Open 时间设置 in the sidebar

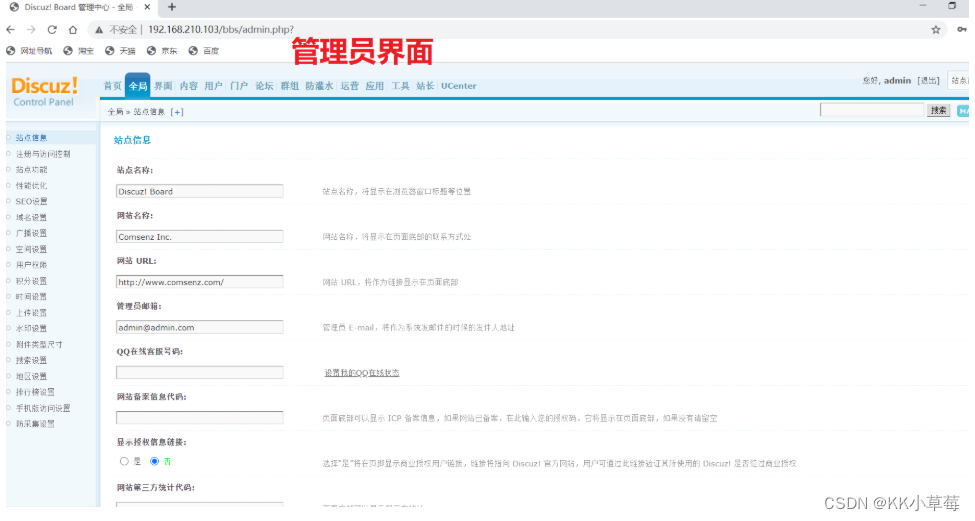pos(31,297)
